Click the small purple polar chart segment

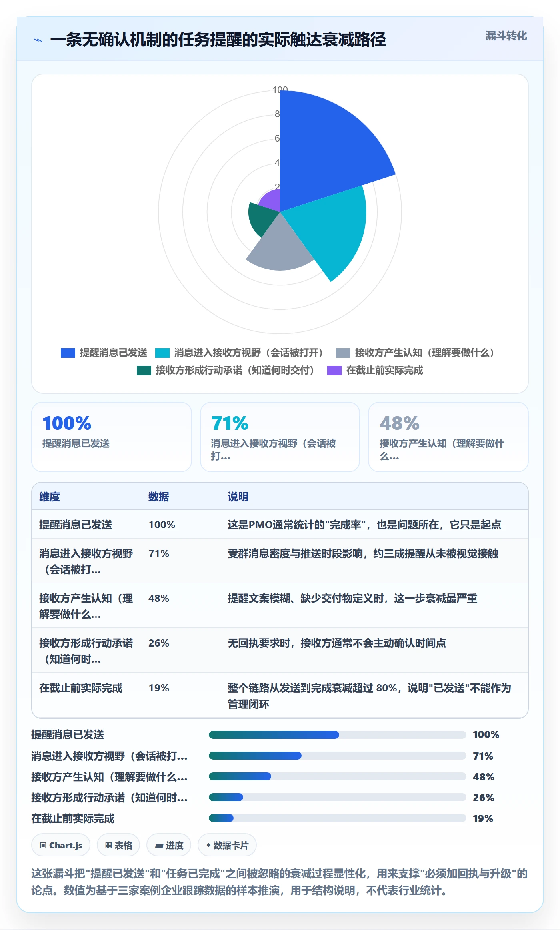click(272, 199)
